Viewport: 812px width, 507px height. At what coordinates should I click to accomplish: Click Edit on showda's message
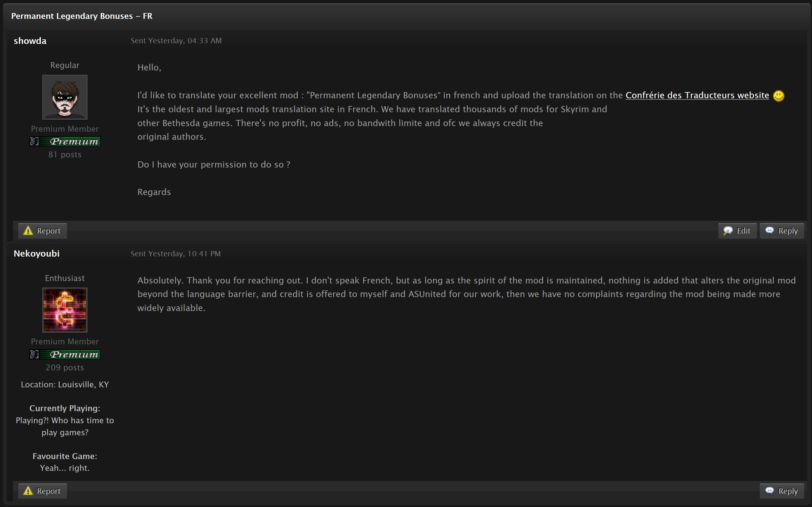click(x=737, y=231)
